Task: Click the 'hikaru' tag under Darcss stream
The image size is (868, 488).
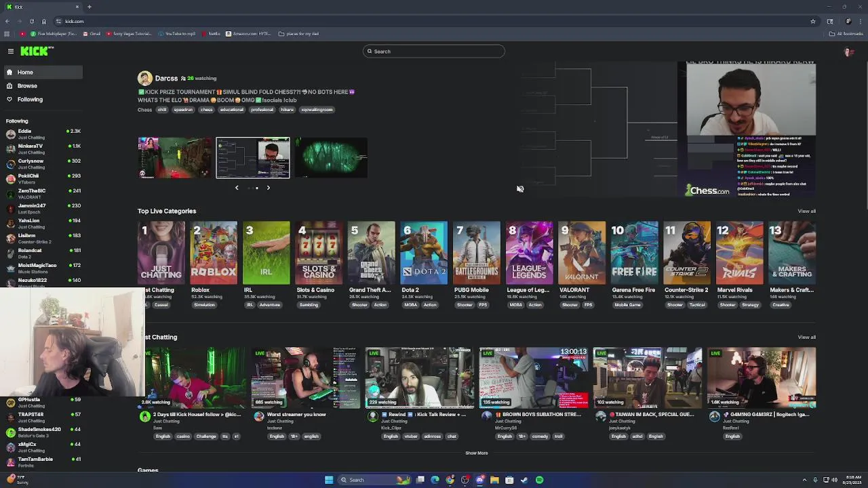Action: pos(287,110)
